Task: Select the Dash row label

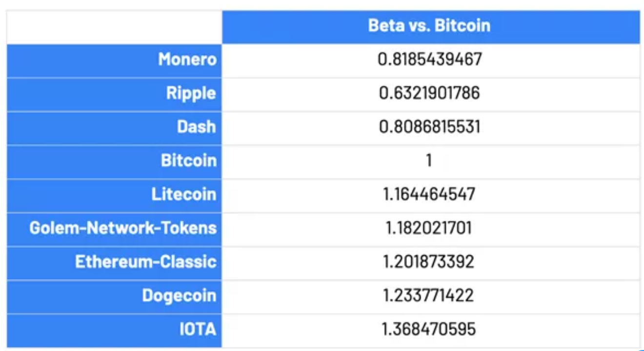Action: pyautogui.click(x=196, y=127)
